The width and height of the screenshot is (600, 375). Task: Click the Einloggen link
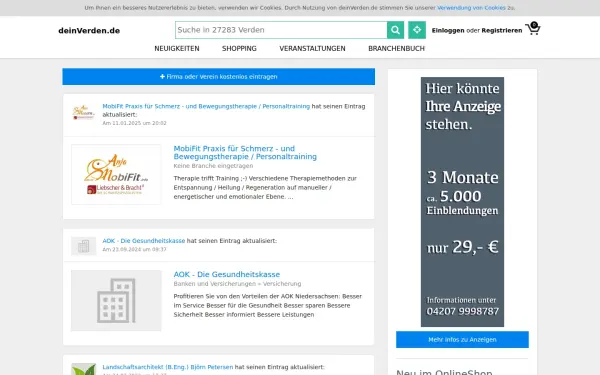(448, 31)
